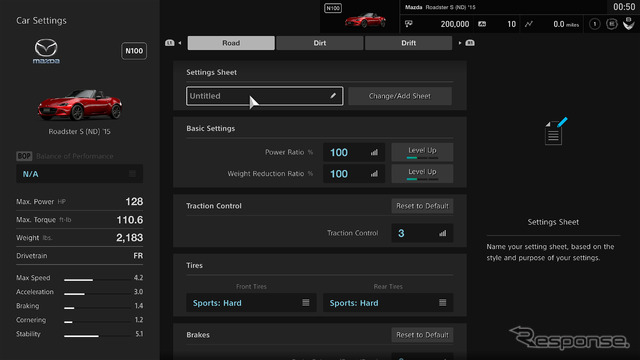Click the Power Ratio bar-graph icon
This screenshot has width=640, height=360.
374,152
